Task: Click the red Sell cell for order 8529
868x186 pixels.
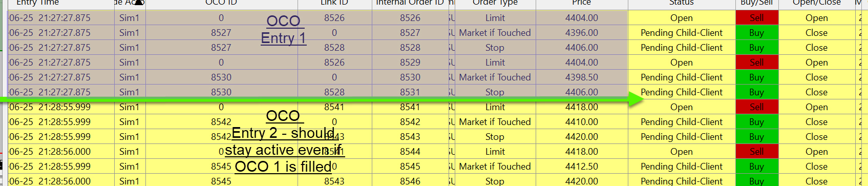Action: pos(757,63)
